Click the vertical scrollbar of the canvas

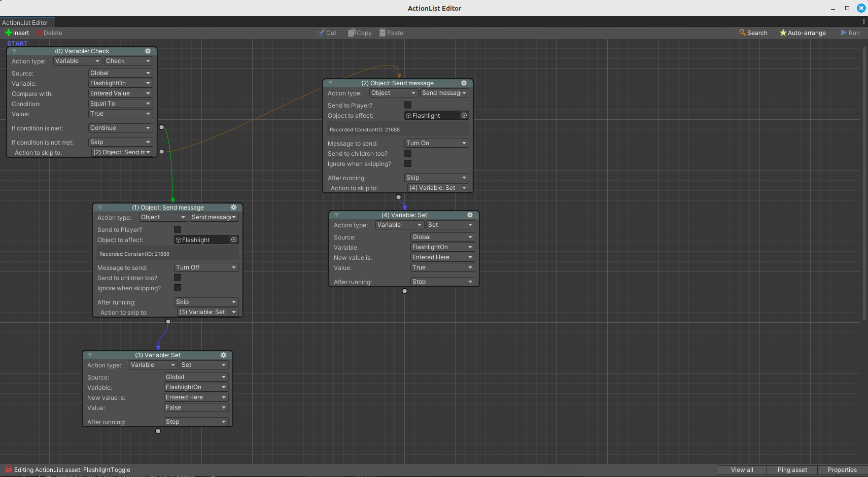click(864, 184)
